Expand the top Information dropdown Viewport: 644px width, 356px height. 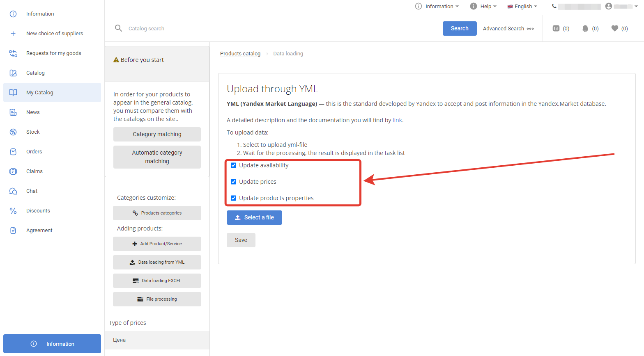(x=437, y=6)
